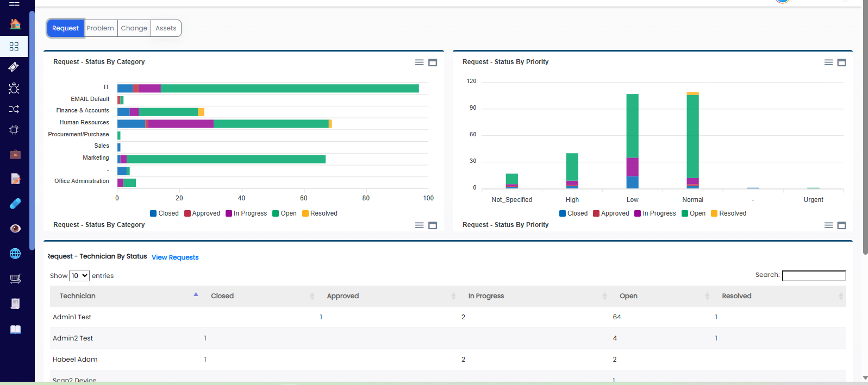Sort table by In Progress column
Screen dimensions: 868x385
click(535, 296)
